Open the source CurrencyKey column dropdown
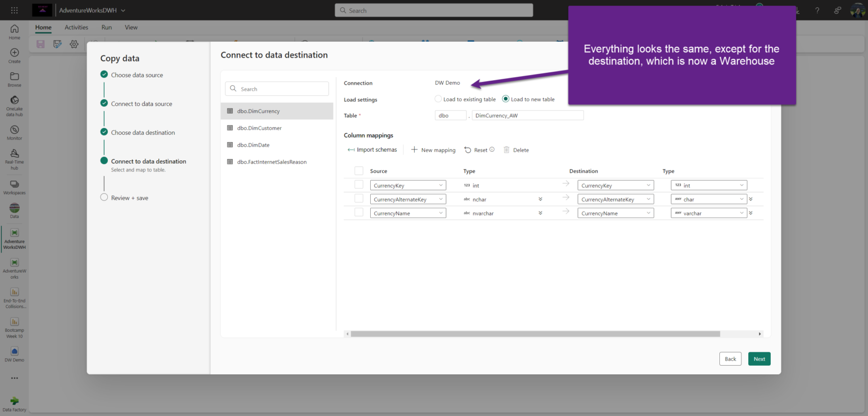Viewport: 868px width, 416px height. (408, 185)
